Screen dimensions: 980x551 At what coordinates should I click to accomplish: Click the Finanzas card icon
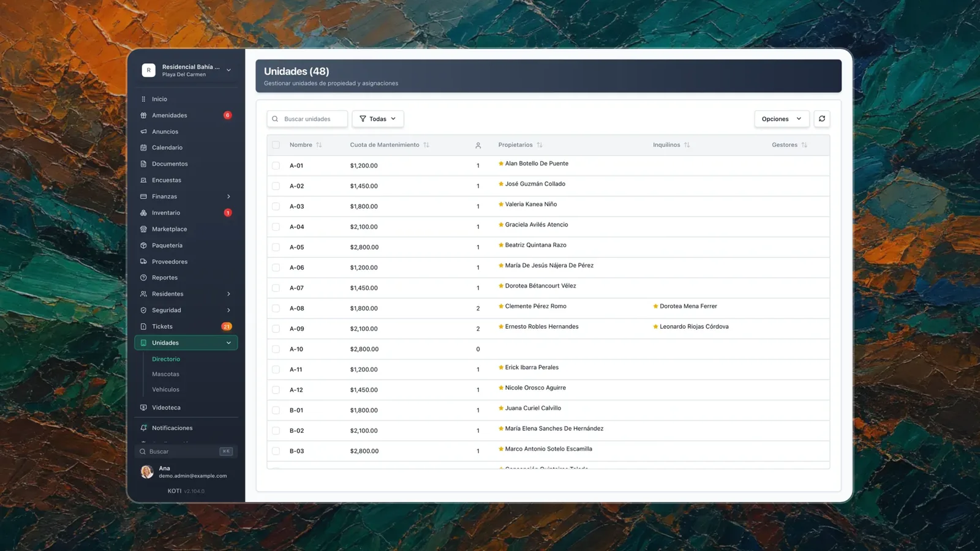pos(143,197)
